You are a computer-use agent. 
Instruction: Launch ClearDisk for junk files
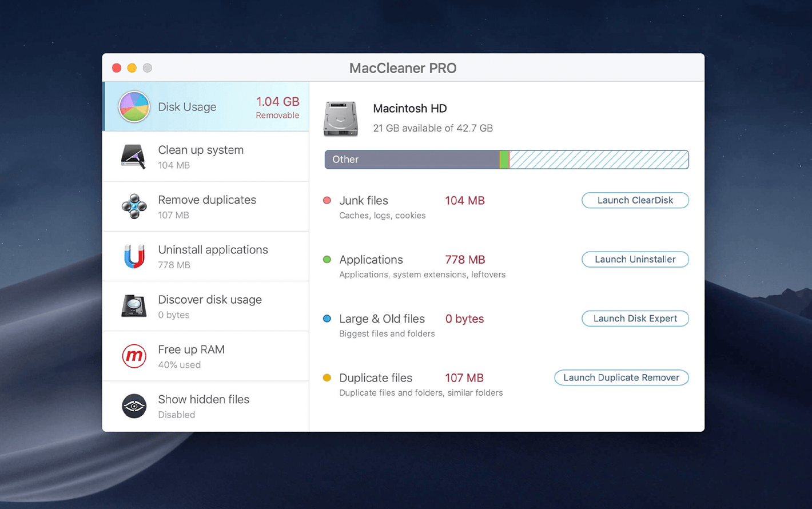[635, 200]
